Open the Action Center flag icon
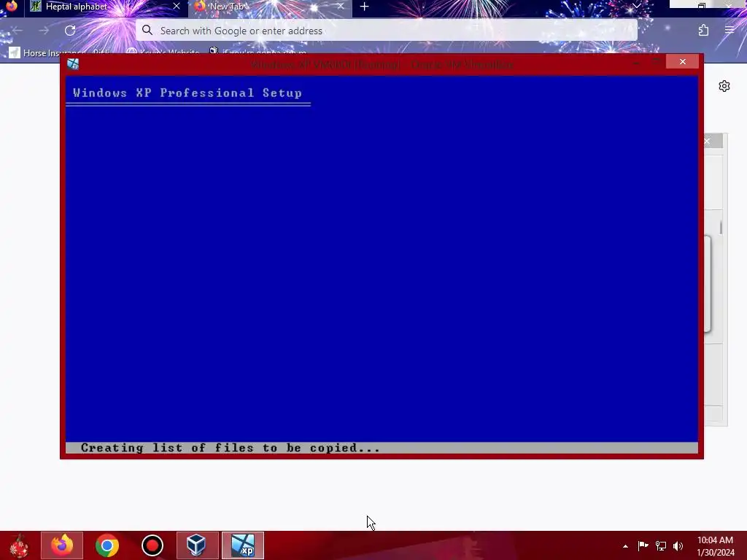This screenshot has width=747, height=560. (x=643, y=545)
